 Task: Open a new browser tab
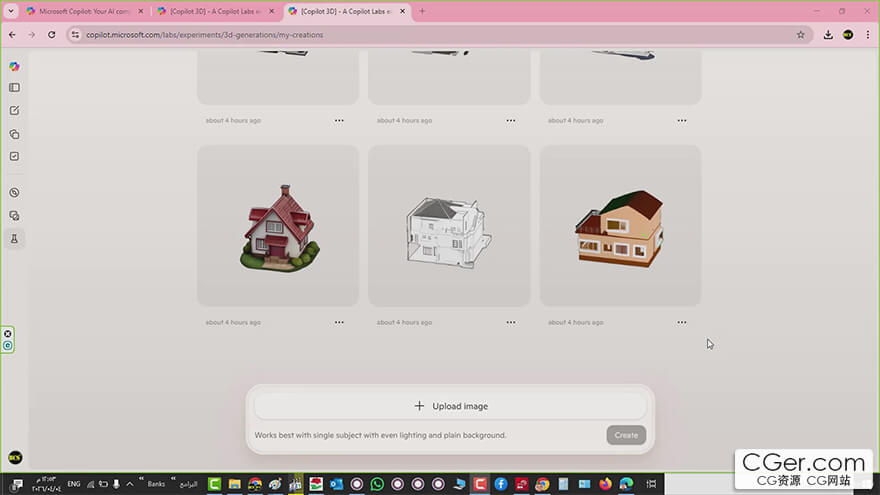coord(422,11)
